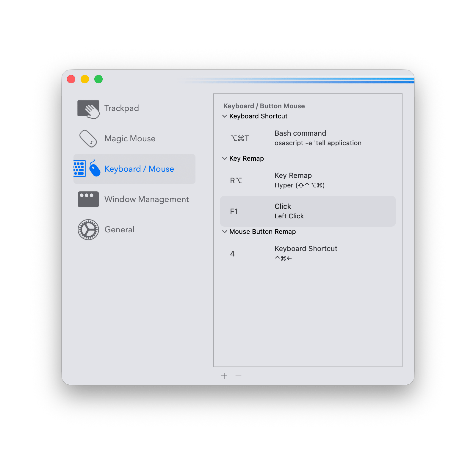Select the F1 Left Click entry

coord(308,211)
